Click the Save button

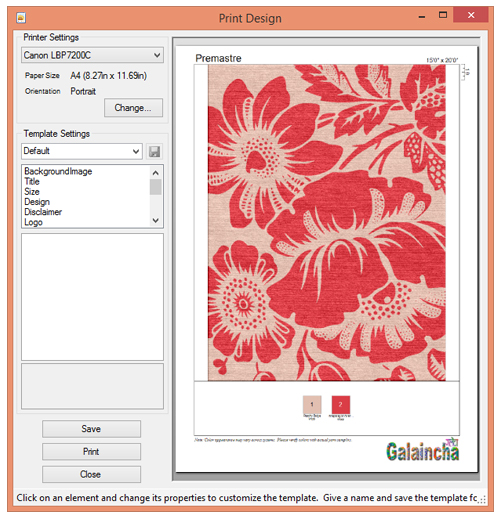coord(91,429)
